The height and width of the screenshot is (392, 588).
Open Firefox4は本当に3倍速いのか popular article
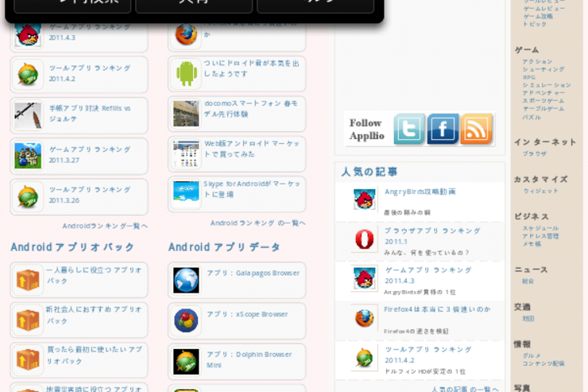point(437,309)
